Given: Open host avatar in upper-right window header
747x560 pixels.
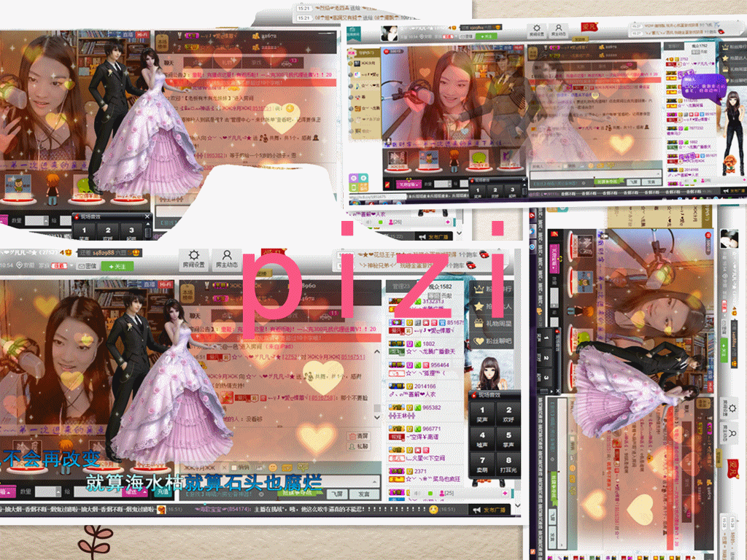Looking at the screenshot, I should 390,34.
